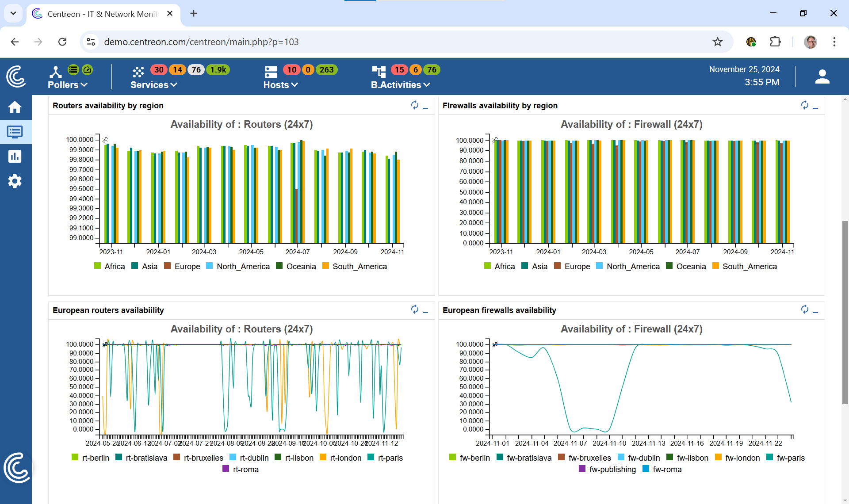Click the running pollers status icon

[73, 69]
